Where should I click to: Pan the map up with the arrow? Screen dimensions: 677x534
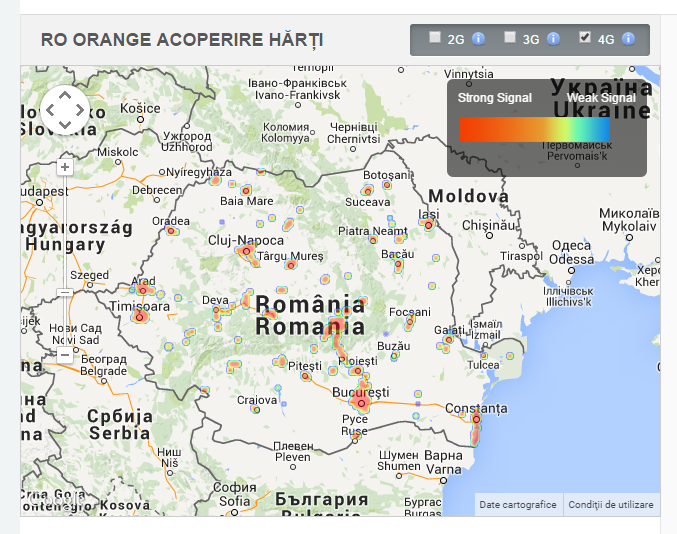64,95
